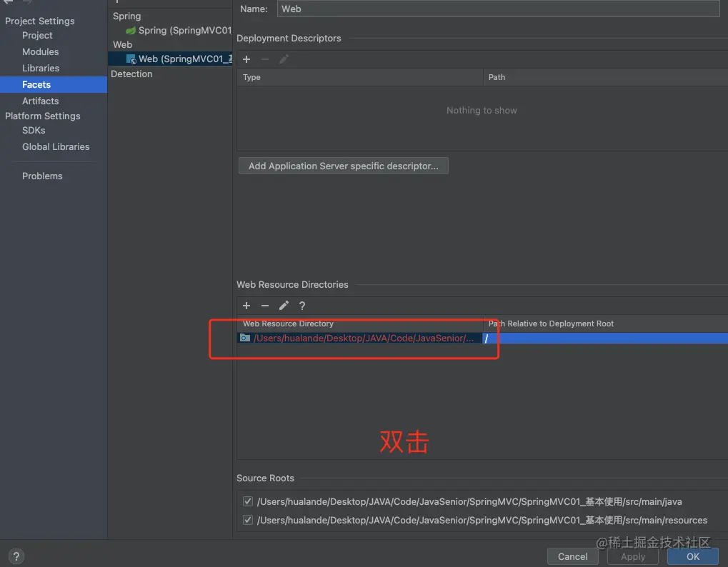Click the src/main/resources source root path

(x=482, y=520)
